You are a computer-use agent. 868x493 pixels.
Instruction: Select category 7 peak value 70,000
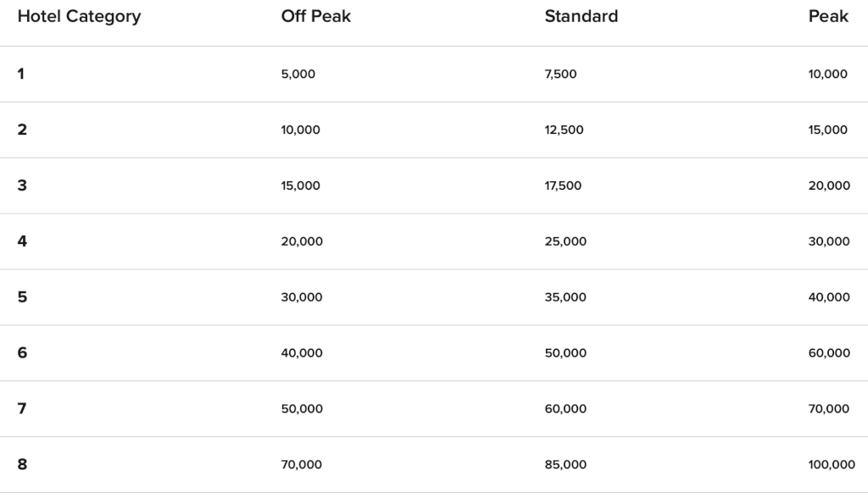(x=829, y=409)
